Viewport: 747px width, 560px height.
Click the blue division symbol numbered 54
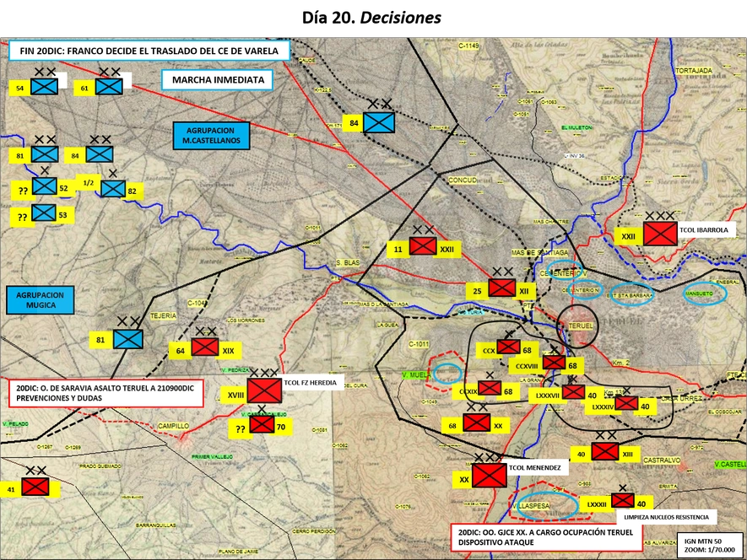pyautogui.click(x=44, y=87)
